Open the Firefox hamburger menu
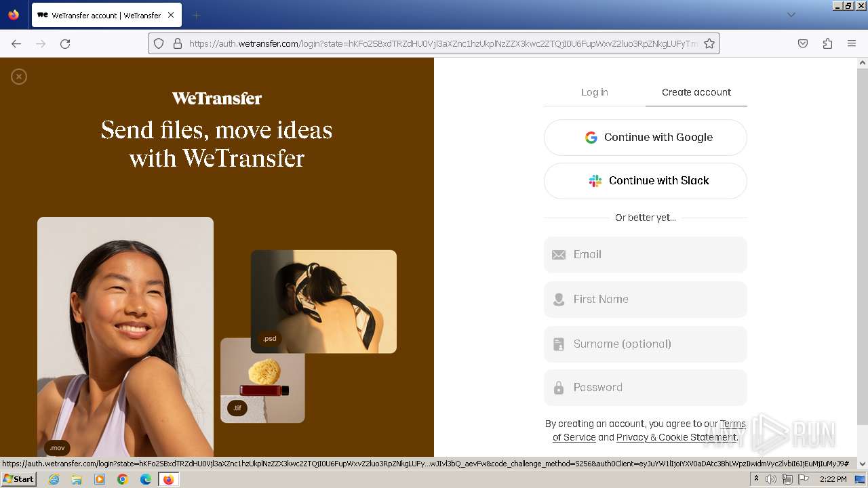Image resolution: width=868 pixels, height=488 pixels. 852,43
